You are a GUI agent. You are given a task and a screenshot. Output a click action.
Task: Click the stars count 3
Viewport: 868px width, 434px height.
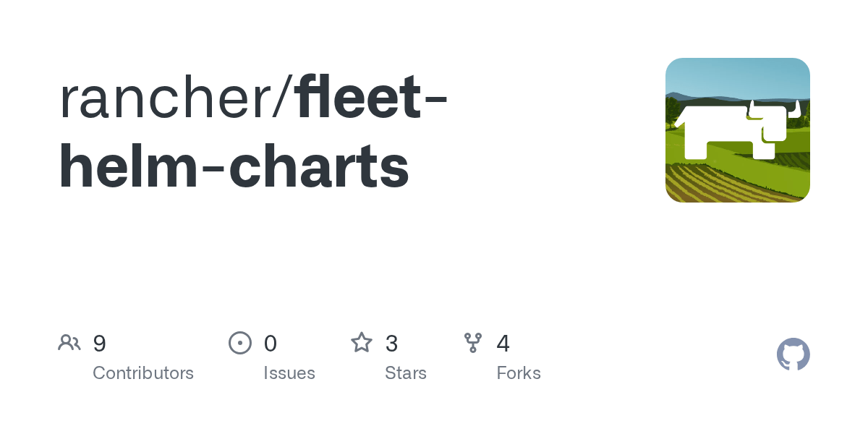(391, 344)
